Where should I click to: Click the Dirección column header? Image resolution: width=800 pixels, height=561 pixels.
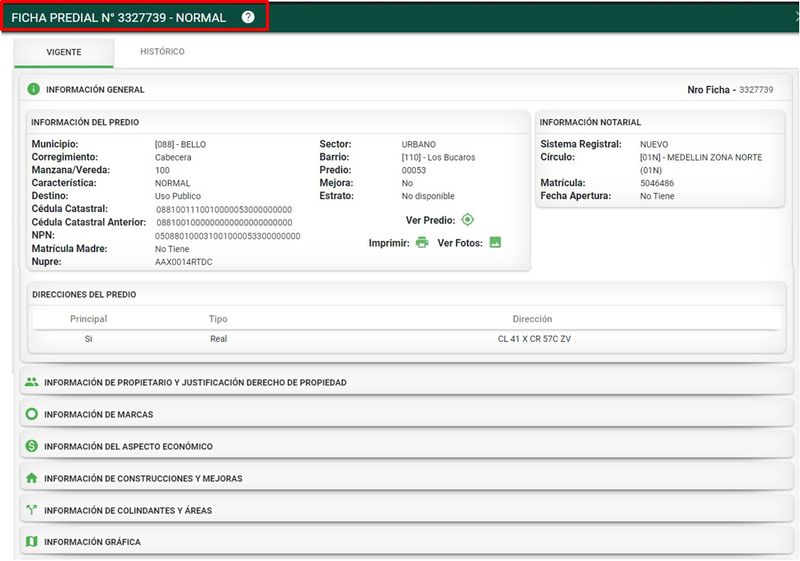pyautogui.click(x=532, y=319)
